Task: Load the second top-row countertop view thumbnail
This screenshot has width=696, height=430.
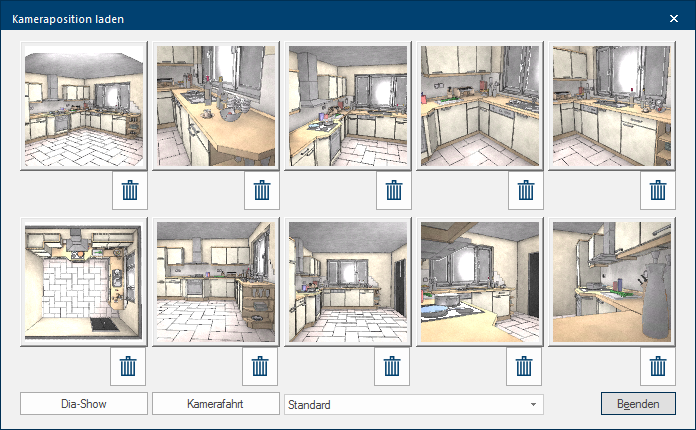Action: click(x=216, y=107)
